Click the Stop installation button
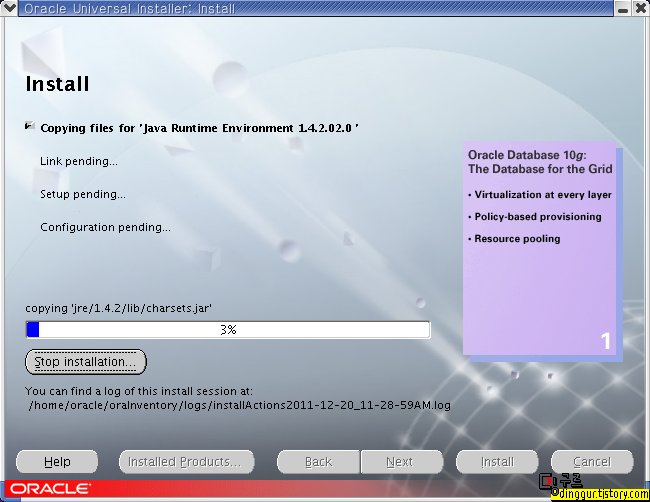650x502 pixels. click(x=86, y=362)
